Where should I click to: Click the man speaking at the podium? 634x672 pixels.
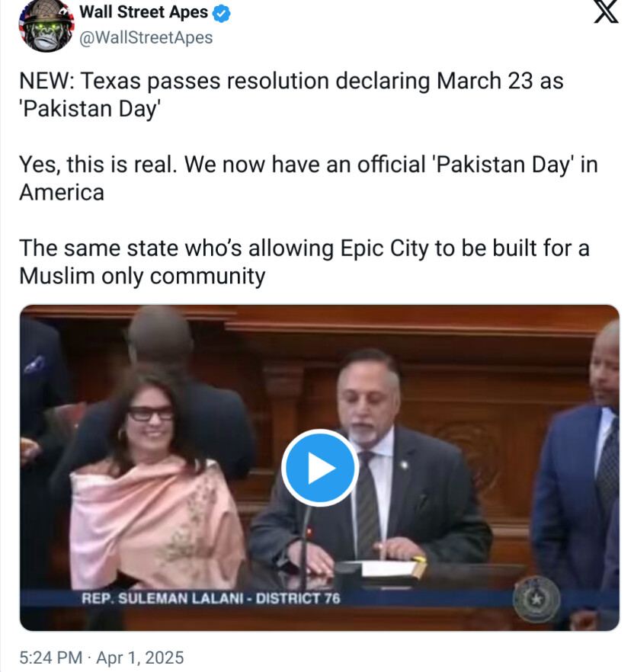click(x=373, y=463)
